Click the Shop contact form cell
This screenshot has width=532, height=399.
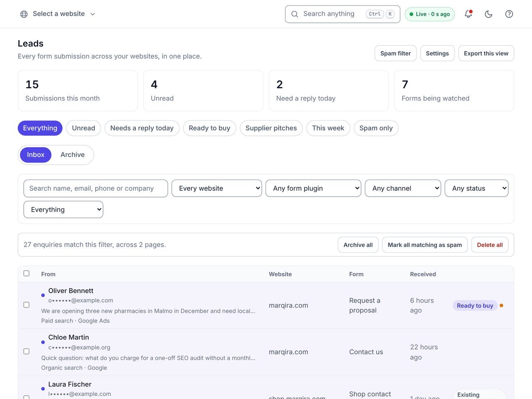(370, 394)
